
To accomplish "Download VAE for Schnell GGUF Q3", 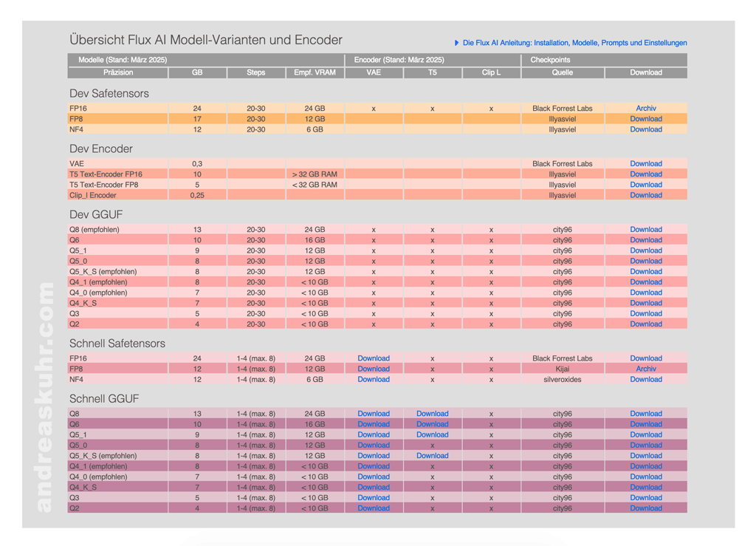I will click(374, 498).
